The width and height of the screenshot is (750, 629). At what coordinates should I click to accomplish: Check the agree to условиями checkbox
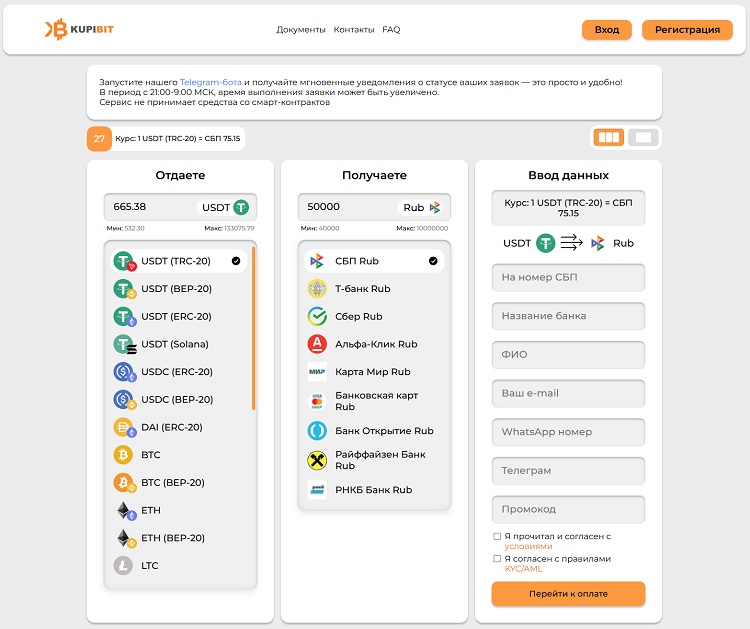[497, 537]
